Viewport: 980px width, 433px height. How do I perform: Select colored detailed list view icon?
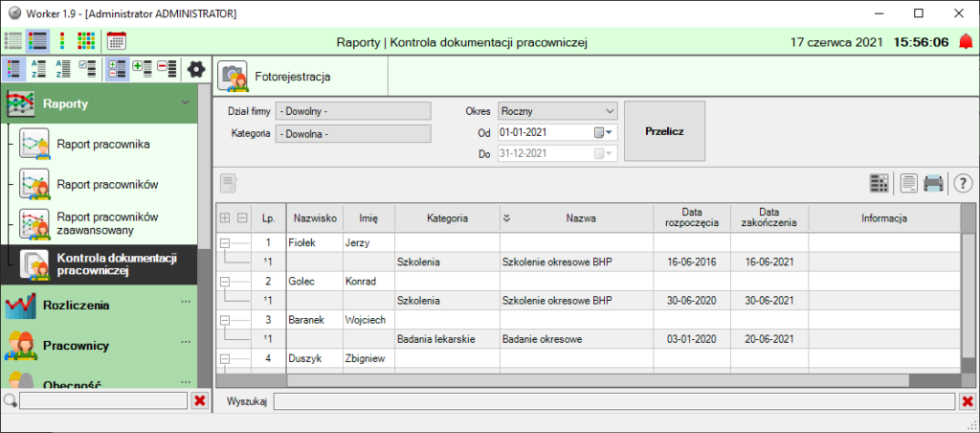click(38, 41)
